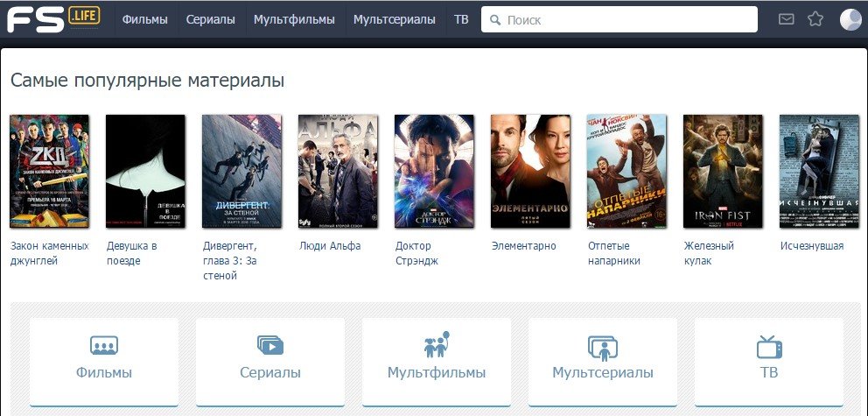868x416 pixels.
Task: Select the Мультфильмы kids tile icon
Action: click(437, 344)
